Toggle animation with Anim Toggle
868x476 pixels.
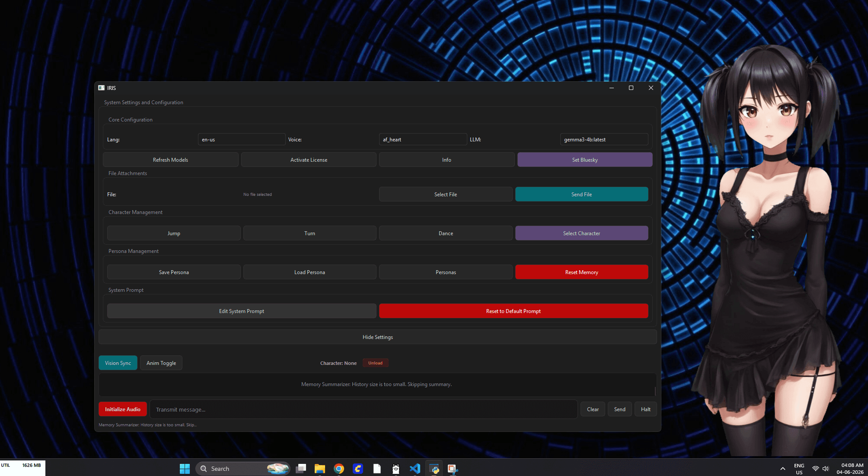[x=161, y=363]
